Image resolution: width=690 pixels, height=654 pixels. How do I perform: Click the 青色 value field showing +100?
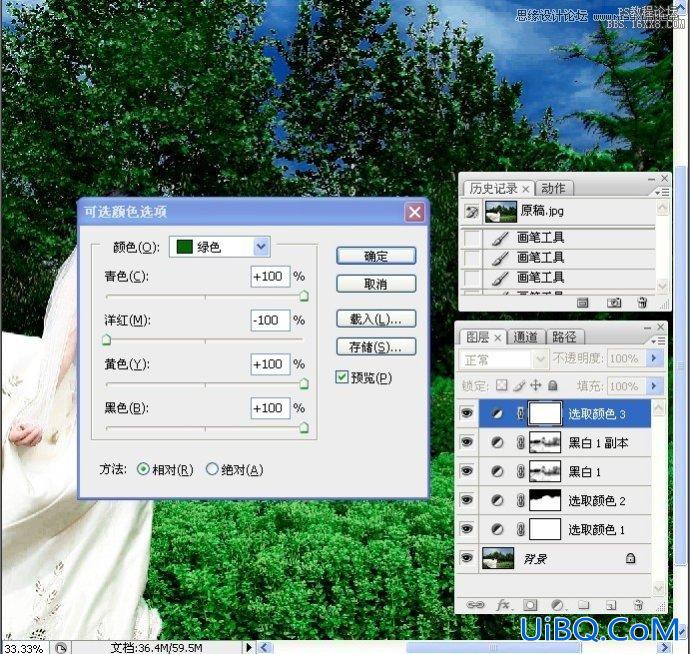coord(270,276)
